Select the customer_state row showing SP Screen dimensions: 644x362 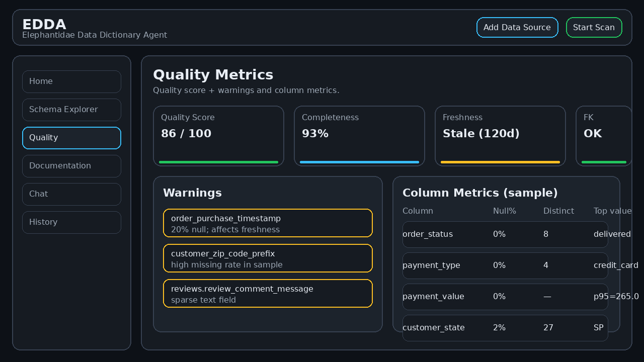tap(505, 328)
